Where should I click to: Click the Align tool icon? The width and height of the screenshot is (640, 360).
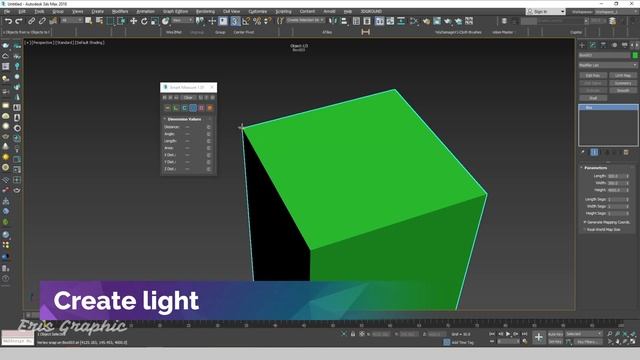pos(344,21)
